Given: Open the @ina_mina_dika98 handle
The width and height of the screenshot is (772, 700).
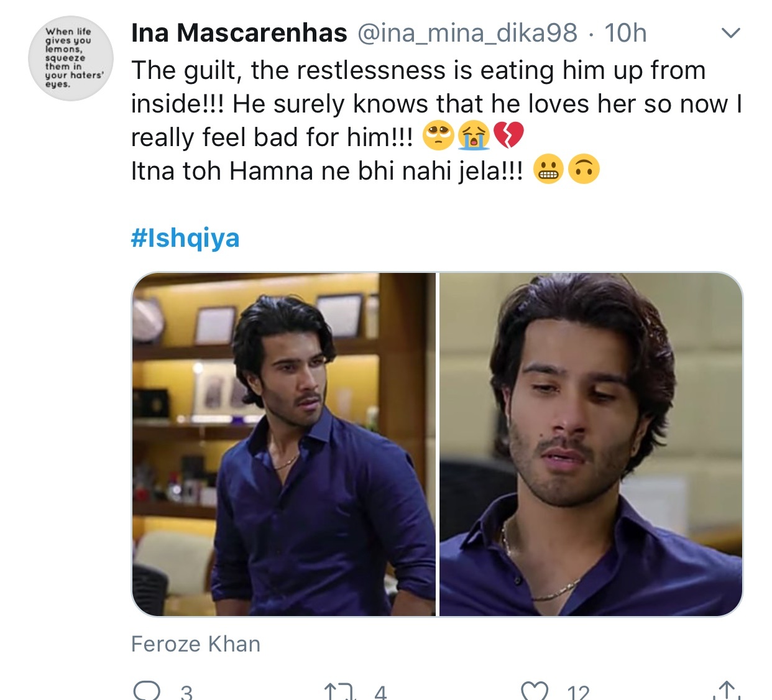Looking at the screenshot, I should [x=467, y=34].
